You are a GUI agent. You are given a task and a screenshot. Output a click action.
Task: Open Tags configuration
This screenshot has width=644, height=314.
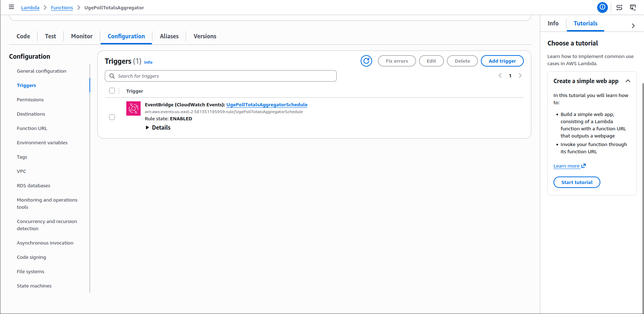click(22, 157)
